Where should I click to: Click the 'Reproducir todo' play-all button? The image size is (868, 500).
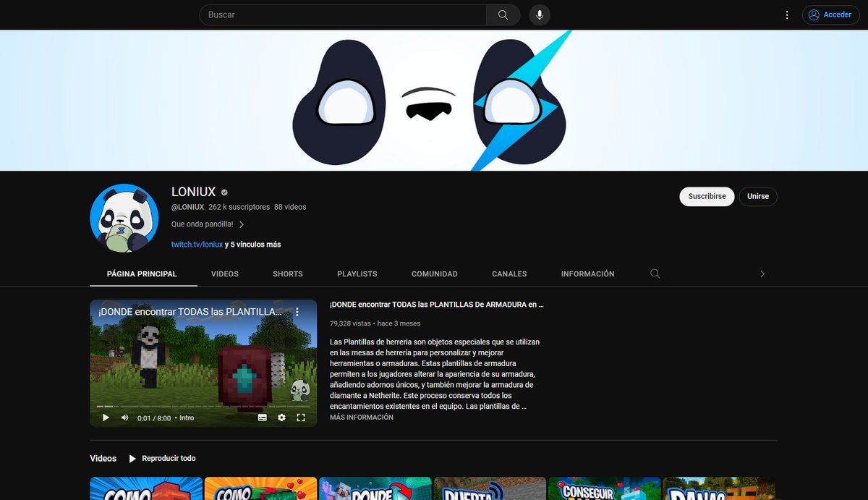point(162,458)
